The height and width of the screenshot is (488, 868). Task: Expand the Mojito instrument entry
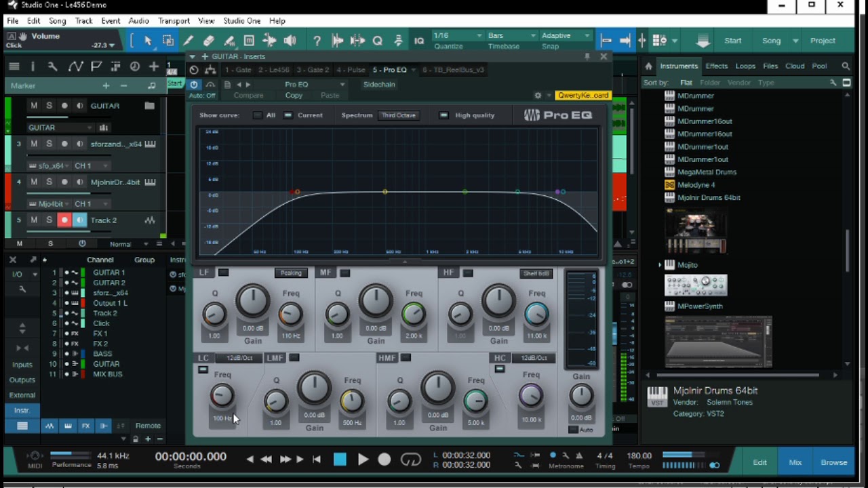click(660, 265)
